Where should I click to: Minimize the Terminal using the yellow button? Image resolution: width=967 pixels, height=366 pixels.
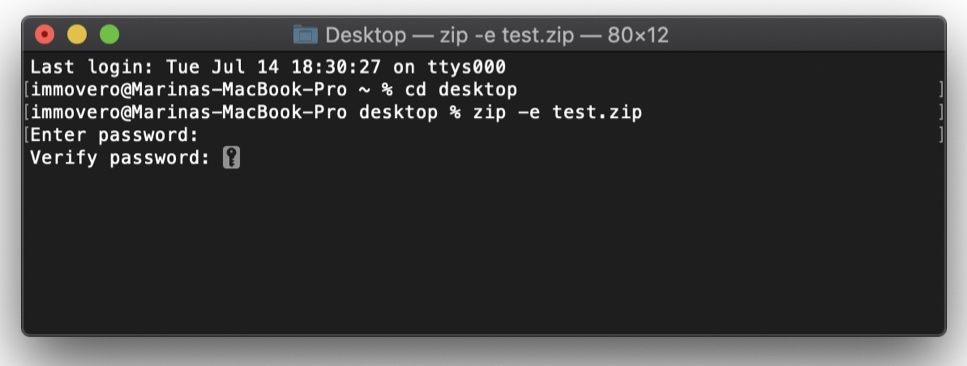coord(77,34)
